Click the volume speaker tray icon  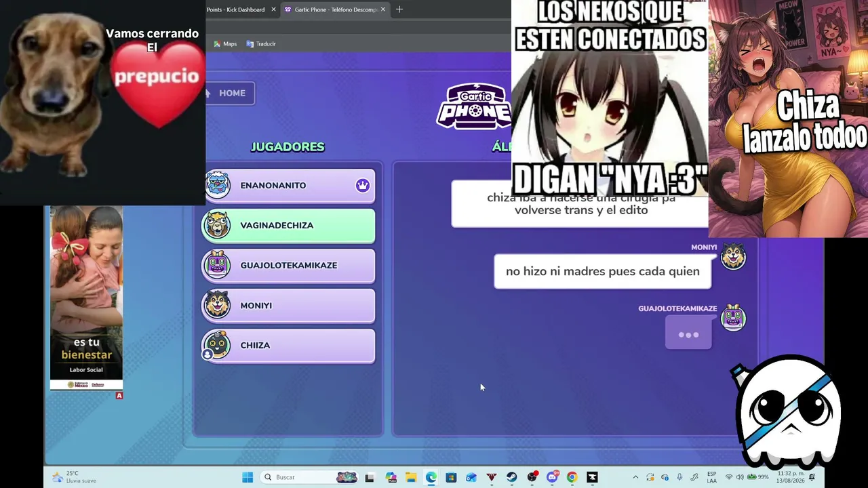(x=740, y=477)
